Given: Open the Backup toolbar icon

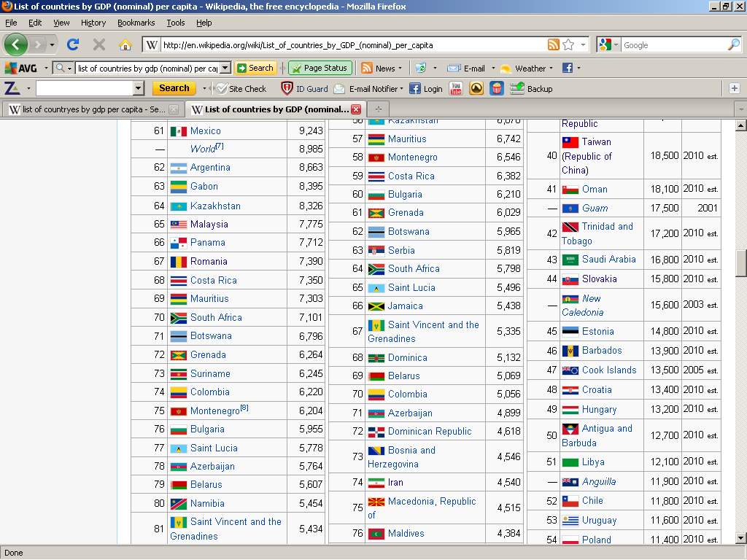Looking at the screenshot, I should [x=517, y=88].
